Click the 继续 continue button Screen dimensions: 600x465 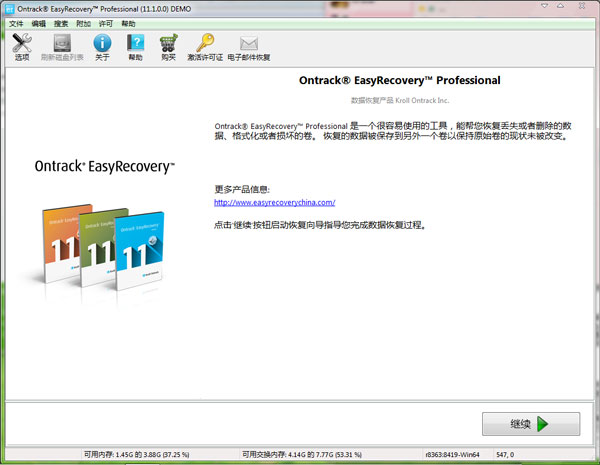[531, 424]
